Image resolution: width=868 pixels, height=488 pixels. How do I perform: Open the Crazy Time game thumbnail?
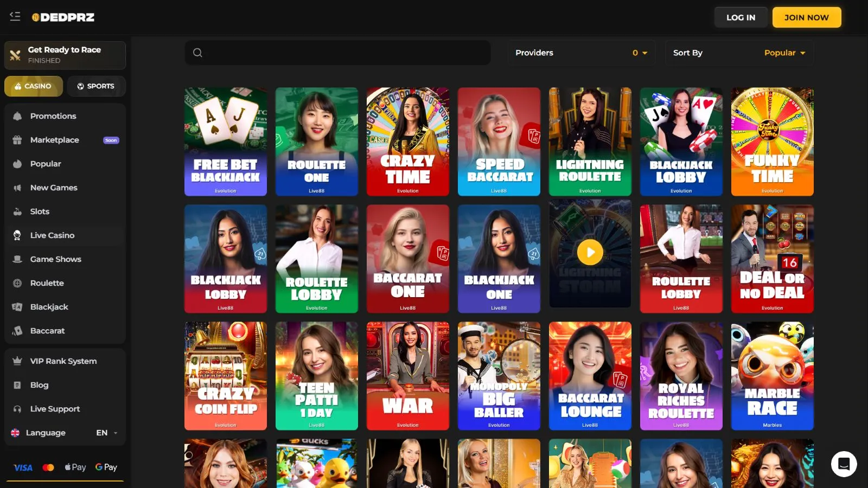pos(407,141)
